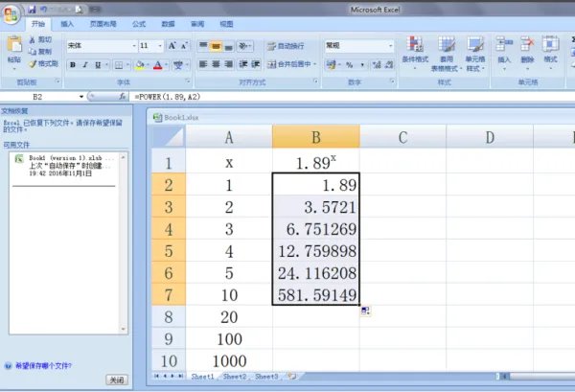Screen dimensions: 575x392
Task: Click the auto fill options icon below B7
Action: tap(365, 311)
